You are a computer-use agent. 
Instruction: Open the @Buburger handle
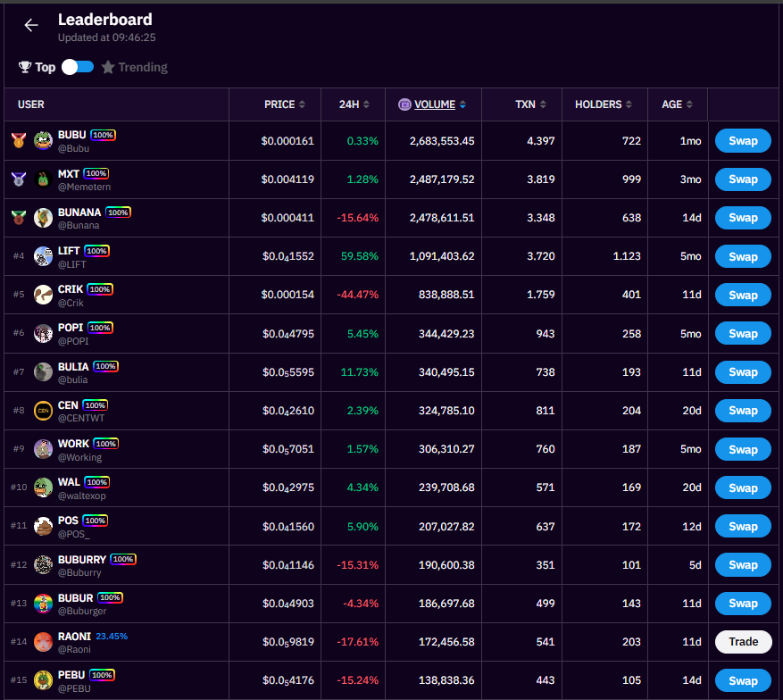82,611
